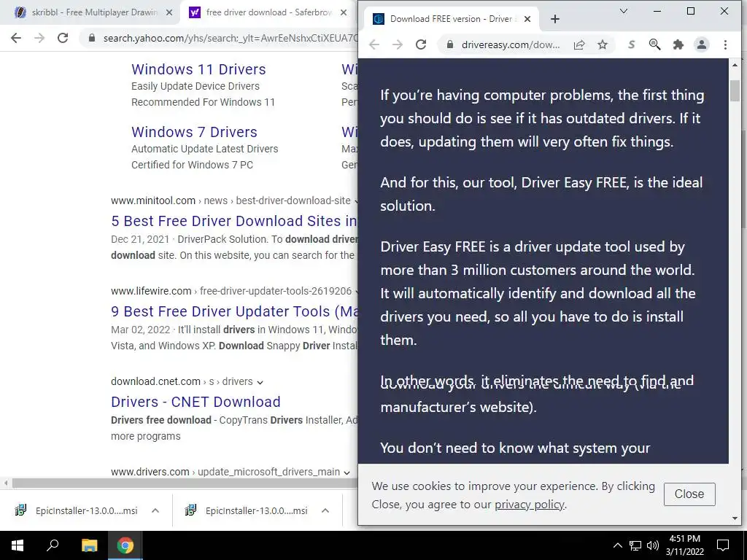
Task: Open Windows 11 Drivers ad link
Action: (198, 69)
